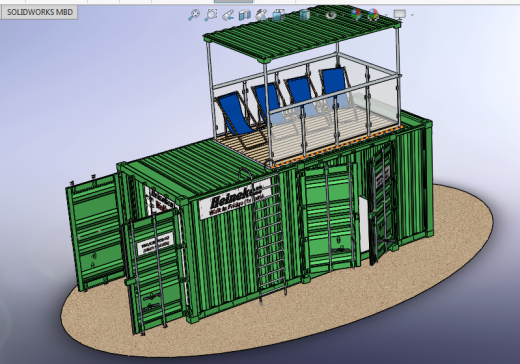Toggle Dynamic Annotation Views icon
The width and height of the screenshot is (520, 364).
point(261,15)
